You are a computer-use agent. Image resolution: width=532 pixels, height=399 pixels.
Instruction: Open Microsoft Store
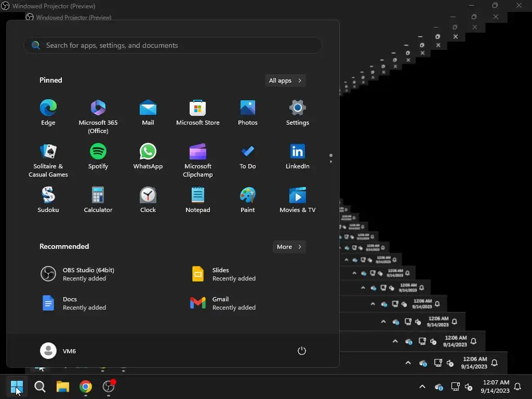coord(198,113)
